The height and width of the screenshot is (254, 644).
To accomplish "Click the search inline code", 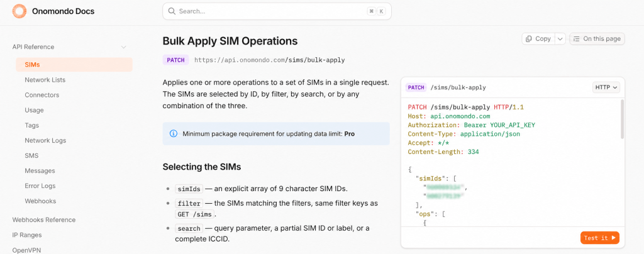I will coord(189,228).
